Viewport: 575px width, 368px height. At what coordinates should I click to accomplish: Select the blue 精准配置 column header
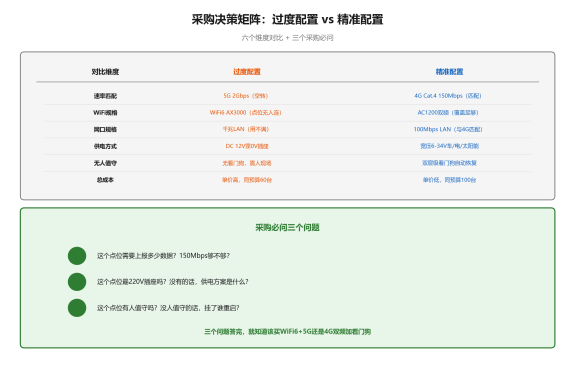pos(449,72)
